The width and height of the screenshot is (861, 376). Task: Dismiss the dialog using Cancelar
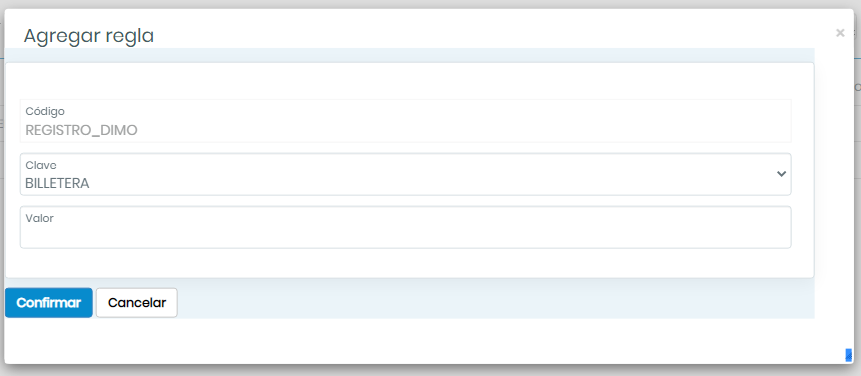[x=137, y=302]
